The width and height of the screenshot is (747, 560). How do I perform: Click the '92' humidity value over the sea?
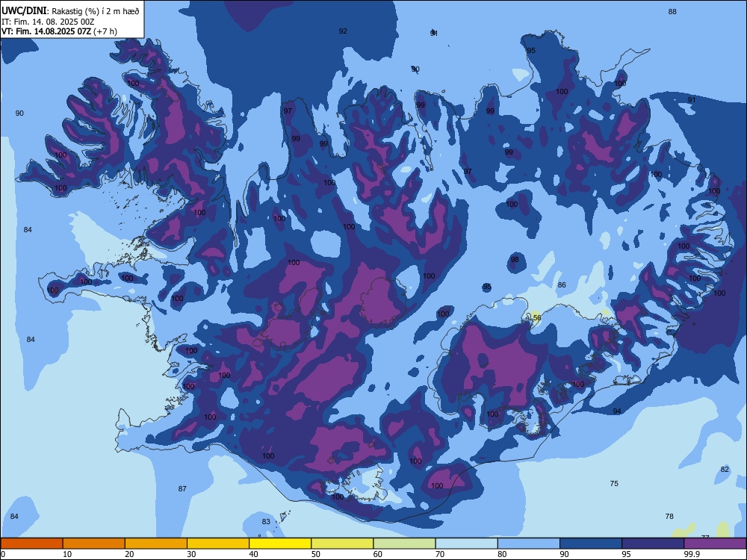click(343, 31)
